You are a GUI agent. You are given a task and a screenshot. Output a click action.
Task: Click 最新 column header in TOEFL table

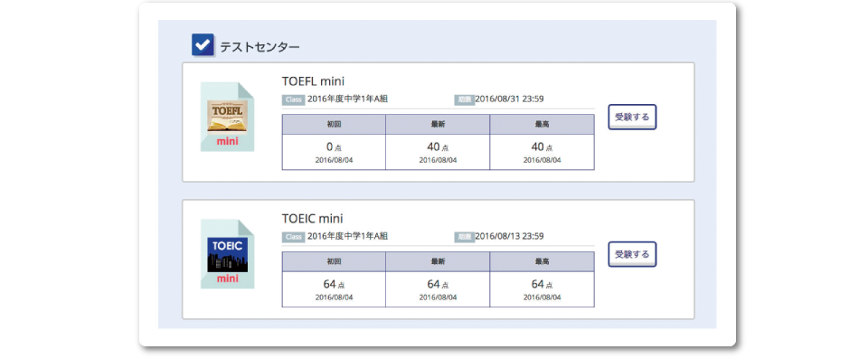tap(438, 124)
